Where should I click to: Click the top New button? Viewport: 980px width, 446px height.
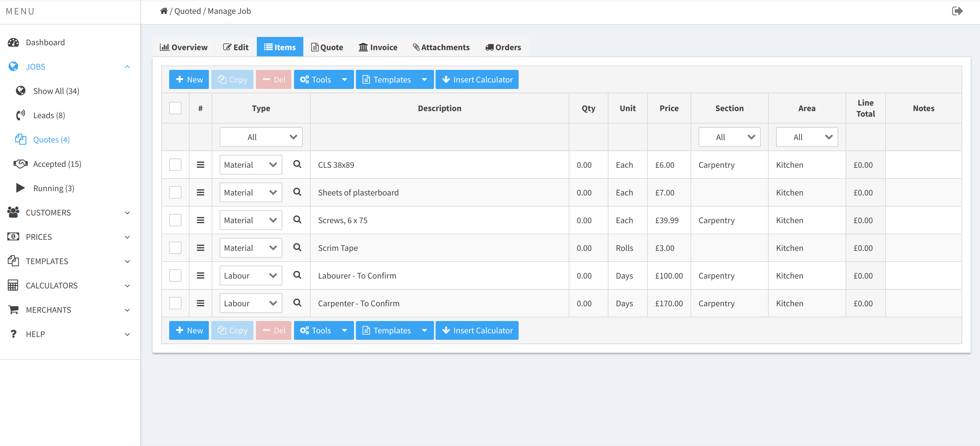point(189,79)
